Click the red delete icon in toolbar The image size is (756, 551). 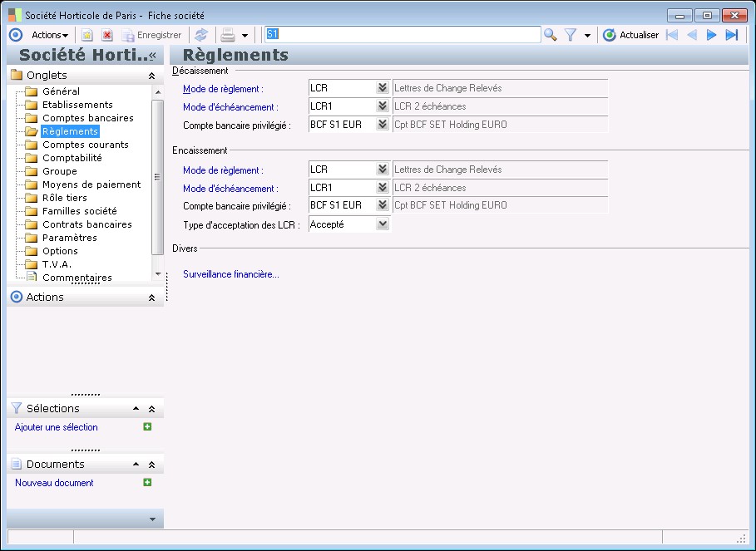tap(107, 35)
